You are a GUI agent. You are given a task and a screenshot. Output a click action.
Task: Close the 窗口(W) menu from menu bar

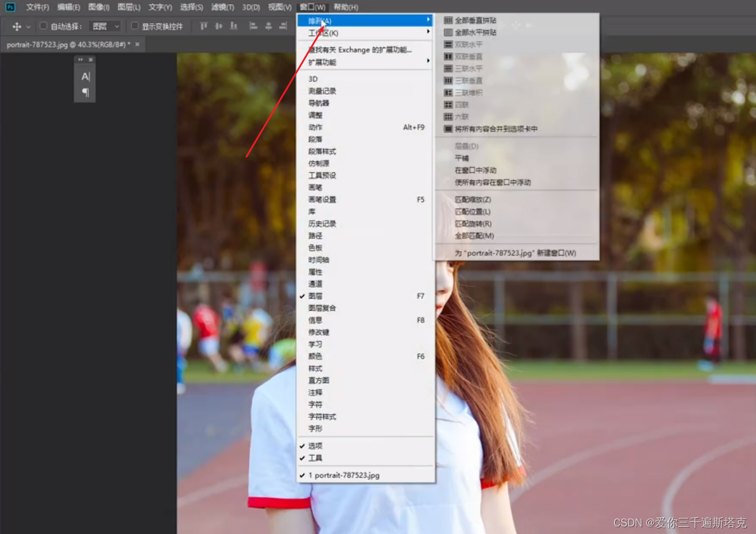[313, 7]
